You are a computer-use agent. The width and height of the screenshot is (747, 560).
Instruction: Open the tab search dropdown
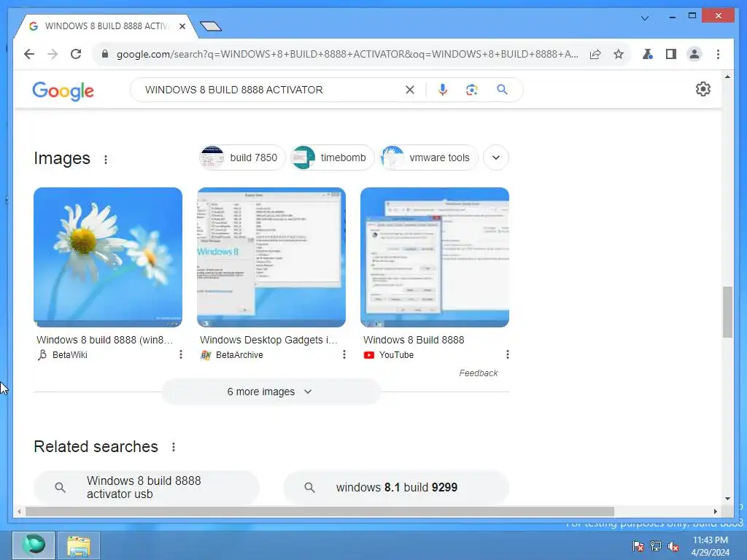coord(645,18)
